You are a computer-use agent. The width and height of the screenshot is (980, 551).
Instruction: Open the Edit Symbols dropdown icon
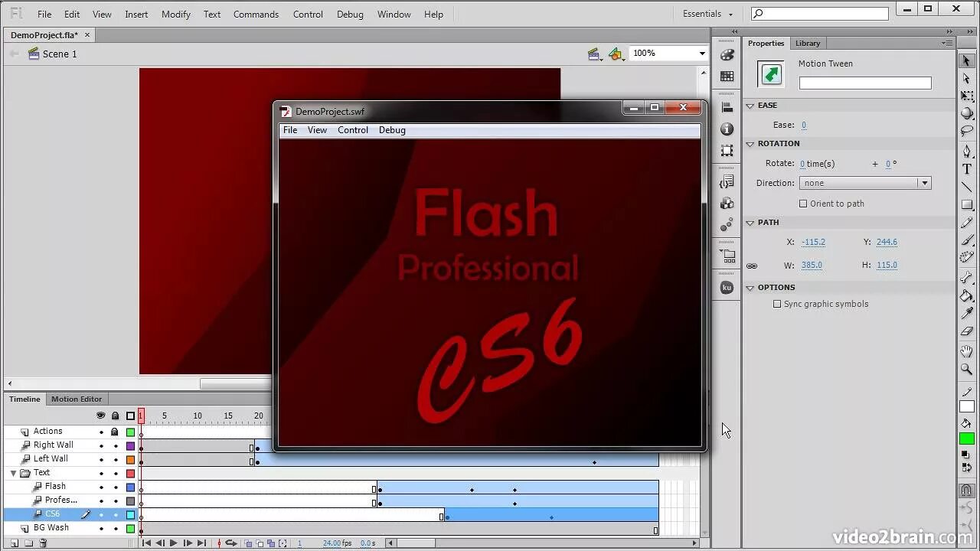point(616,54)
